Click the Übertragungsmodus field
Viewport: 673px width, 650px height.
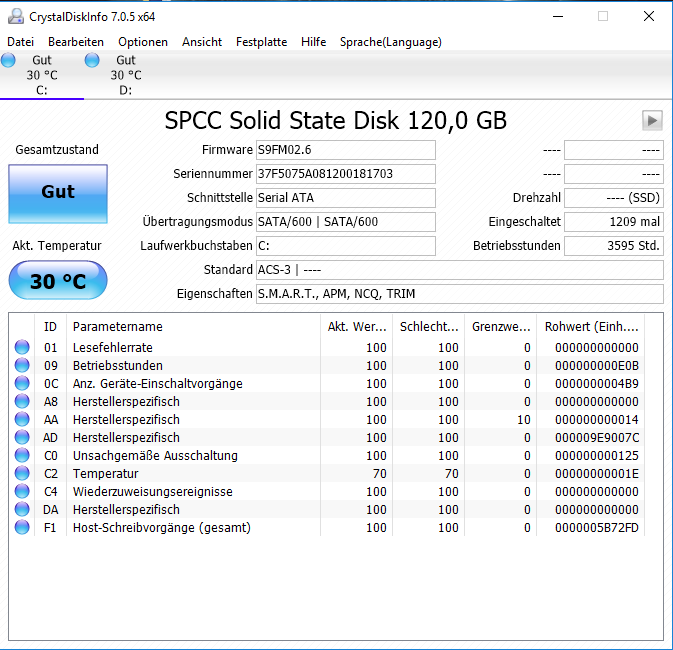[x=346, y=222]
